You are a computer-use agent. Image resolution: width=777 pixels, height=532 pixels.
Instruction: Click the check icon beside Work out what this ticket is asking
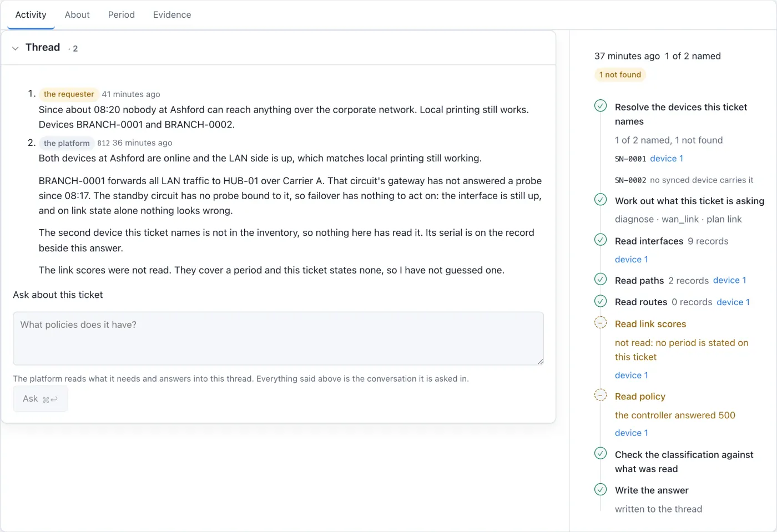(x=601, y=200)
